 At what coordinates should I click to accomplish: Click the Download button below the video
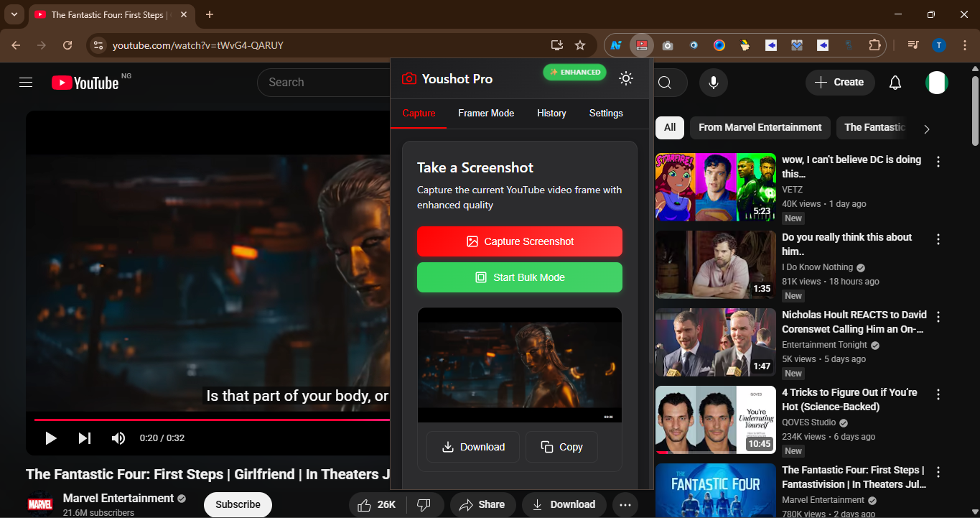click(x=564, y=504)
